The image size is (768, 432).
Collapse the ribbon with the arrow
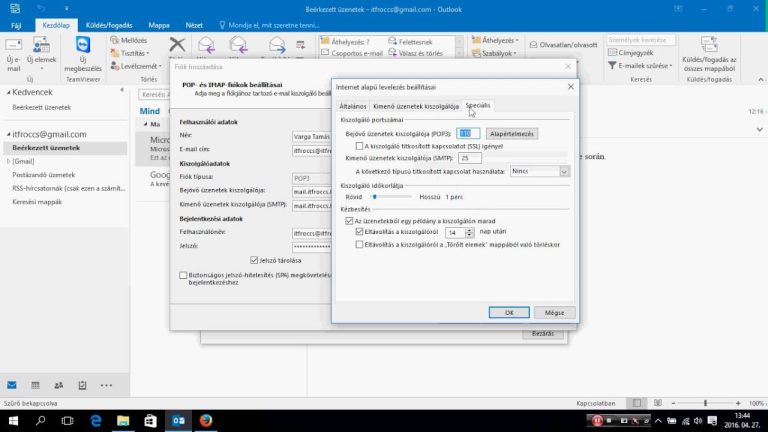coord(760,79)
